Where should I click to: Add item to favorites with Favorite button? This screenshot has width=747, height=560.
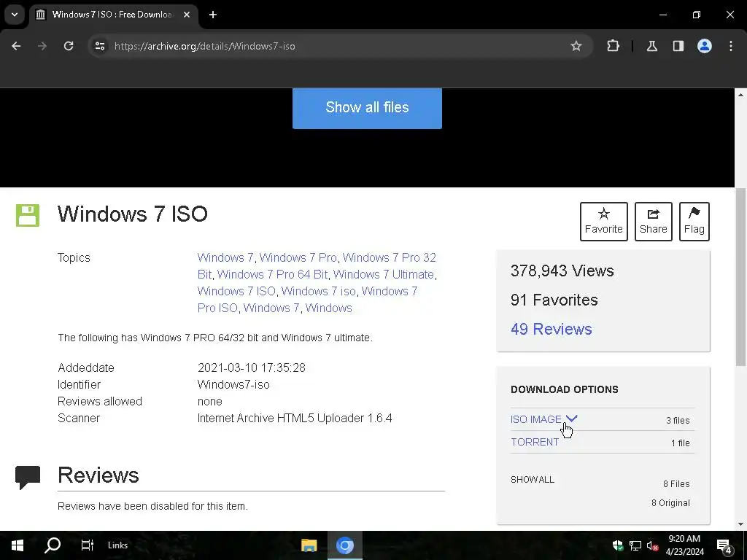[x=603, y=222]
